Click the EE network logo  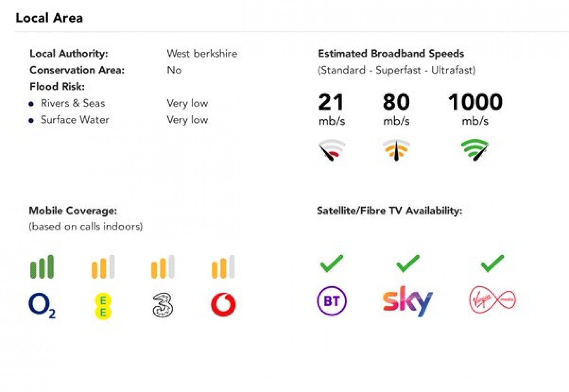(103, 306)
